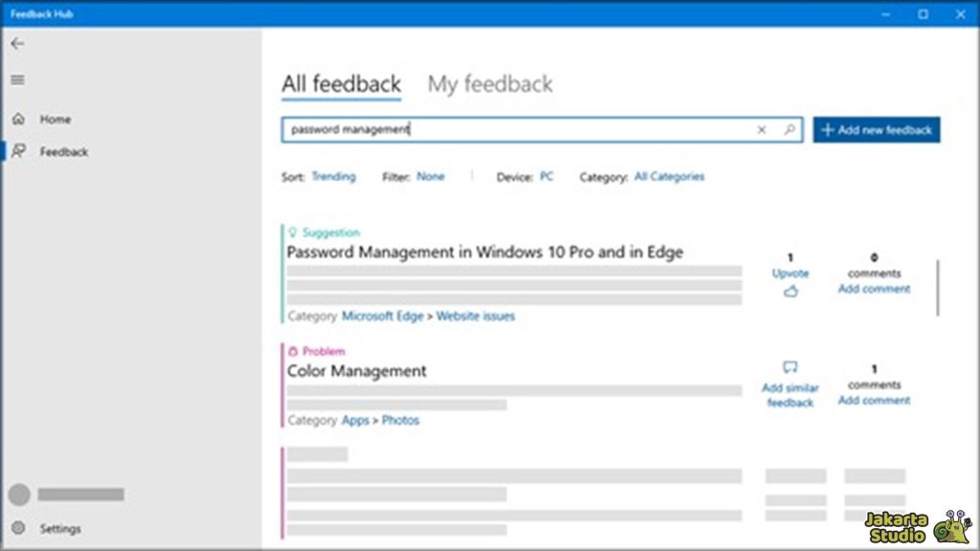The height and width of the screenshot is (551, 980).
Task: Select the All feedback tab
Action: [x=341, y=84]
